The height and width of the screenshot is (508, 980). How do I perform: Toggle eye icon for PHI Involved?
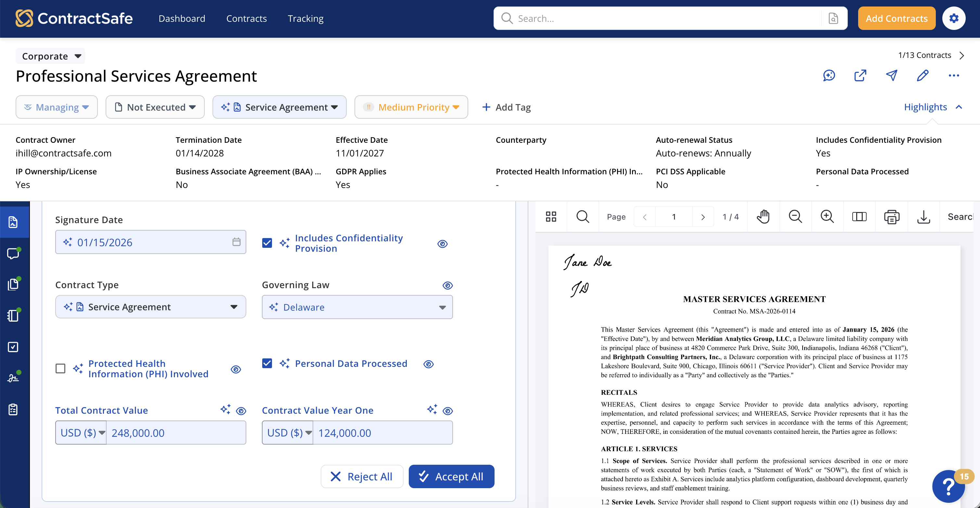point(236,369)
